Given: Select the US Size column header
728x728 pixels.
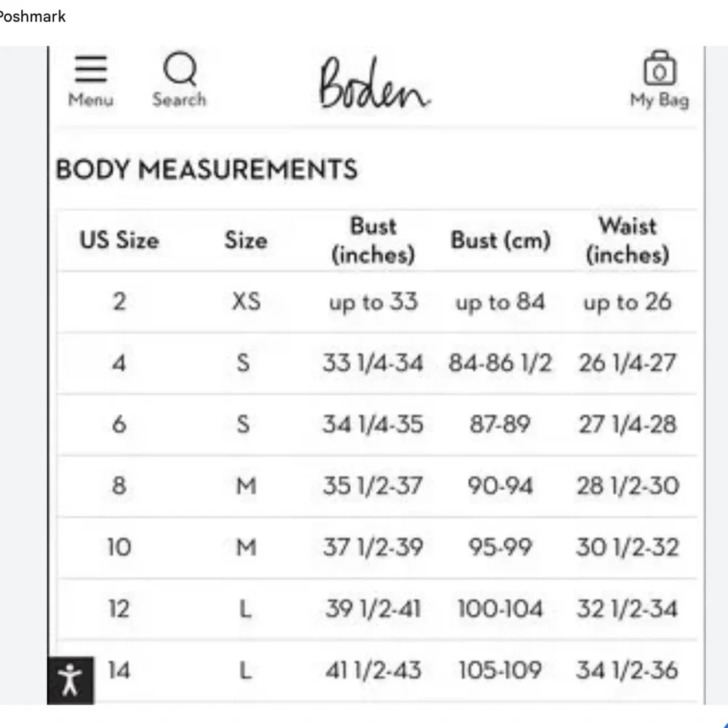Looking at the screenshot, I should 119,240.
